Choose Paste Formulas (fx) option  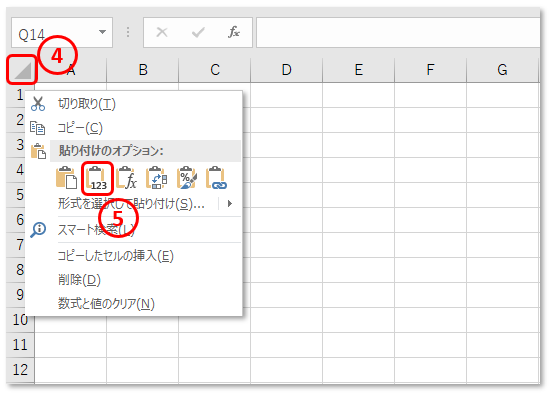click(126, 178)
